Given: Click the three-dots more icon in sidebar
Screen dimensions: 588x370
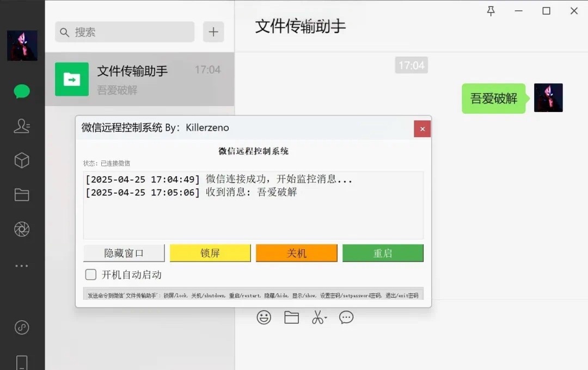Looking at the screenshot, I should [x=22, y=266].
